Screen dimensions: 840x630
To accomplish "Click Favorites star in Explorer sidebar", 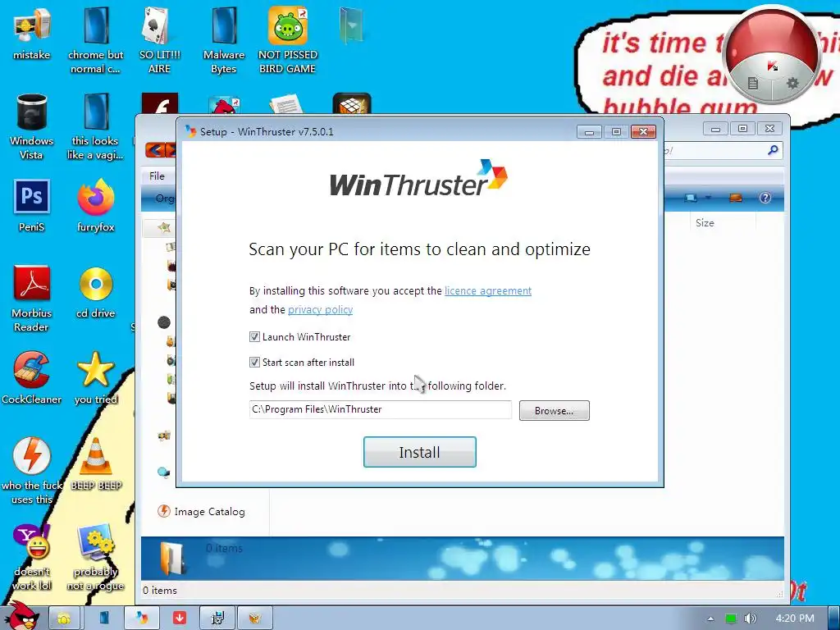I will pyautogui.click(x=164, y=228).
